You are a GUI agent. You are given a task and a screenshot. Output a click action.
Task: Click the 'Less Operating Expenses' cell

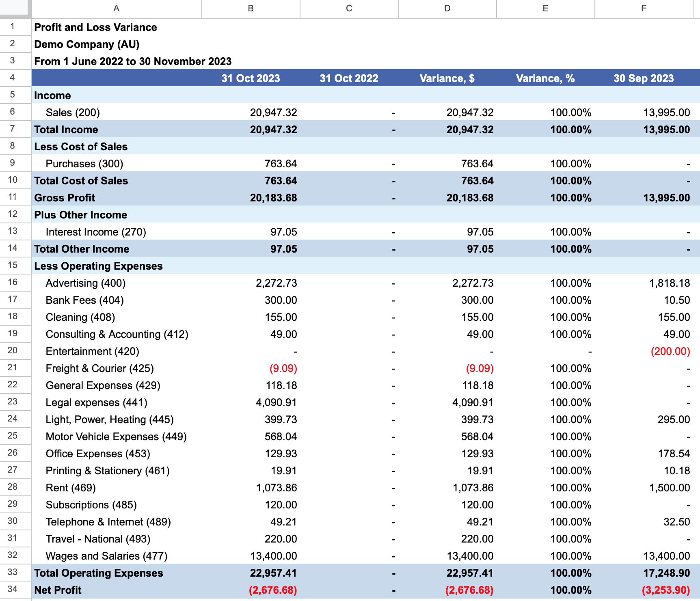point(117,266)
